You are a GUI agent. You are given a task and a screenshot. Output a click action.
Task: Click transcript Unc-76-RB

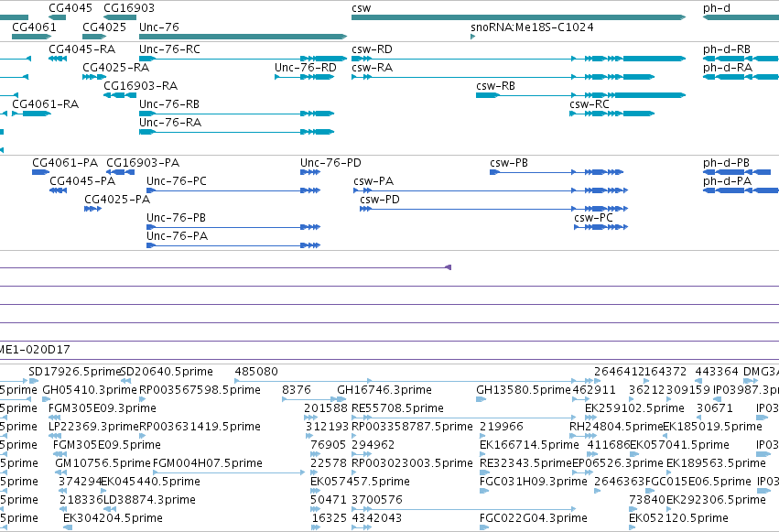[236, 114]
